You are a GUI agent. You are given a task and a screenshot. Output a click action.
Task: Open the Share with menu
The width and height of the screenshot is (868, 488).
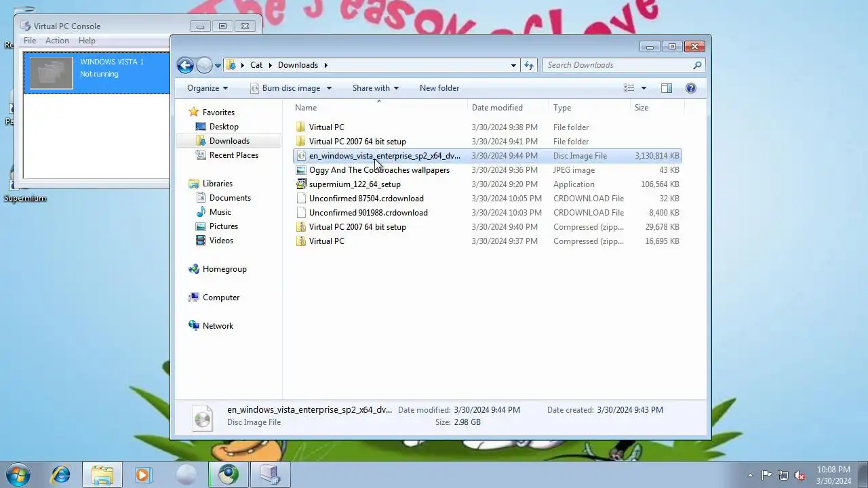tap(375, 88)
